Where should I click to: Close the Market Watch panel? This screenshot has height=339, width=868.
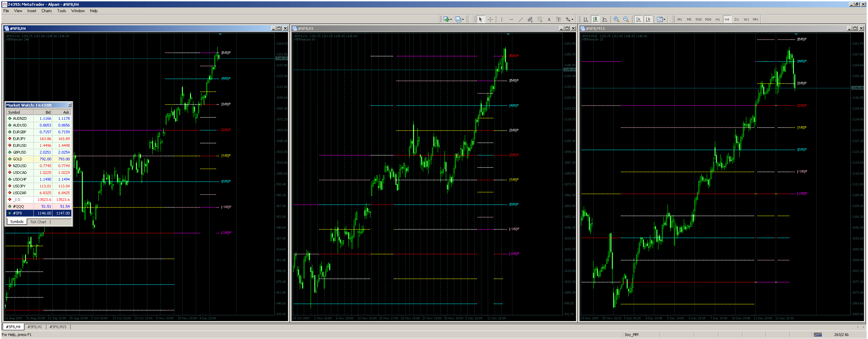point(69,105)
